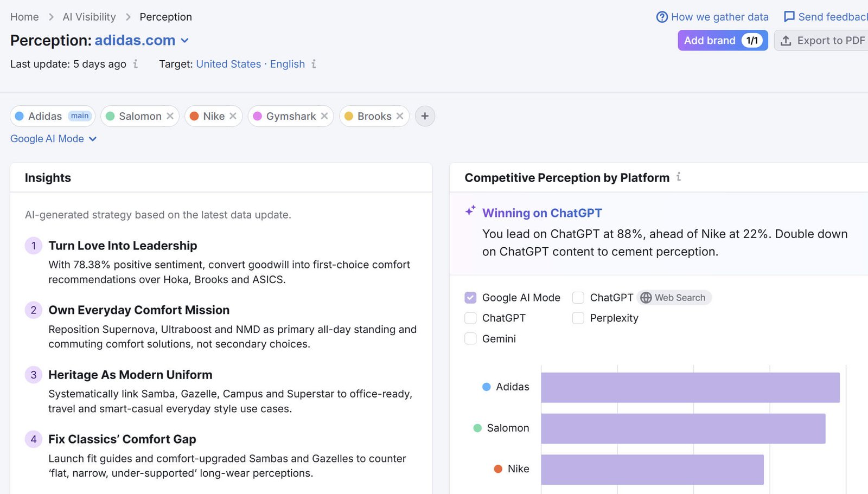Remove the Salomon brand chip

[x=170, y=116]
